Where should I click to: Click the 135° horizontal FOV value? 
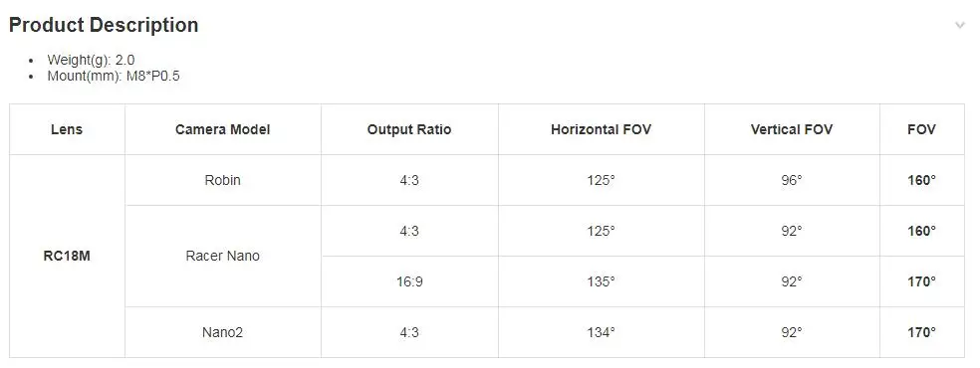[x=602, y=281]
